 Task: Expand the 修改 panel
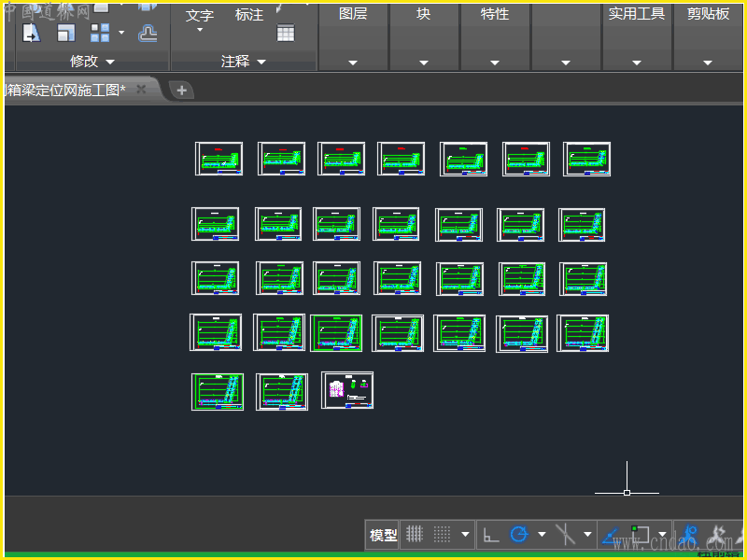click(92, 61)
